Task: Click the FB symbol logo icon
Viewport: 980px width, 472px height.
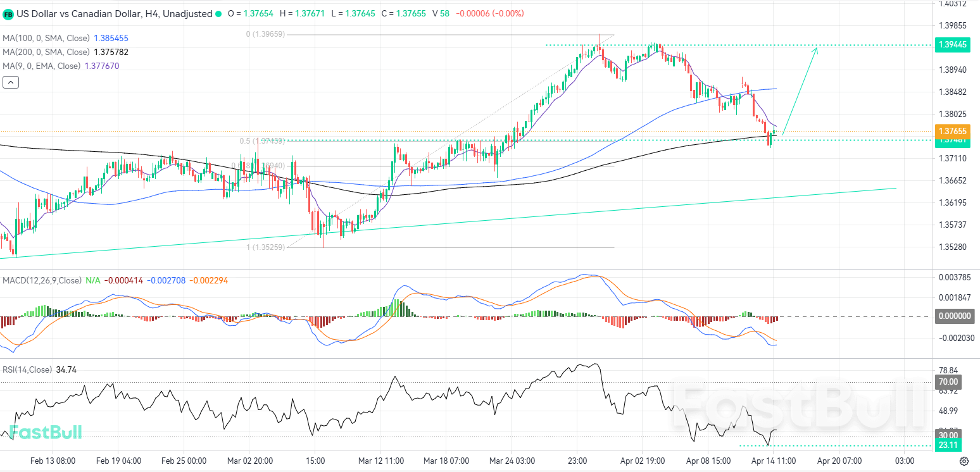Action: tap(8, 14)
